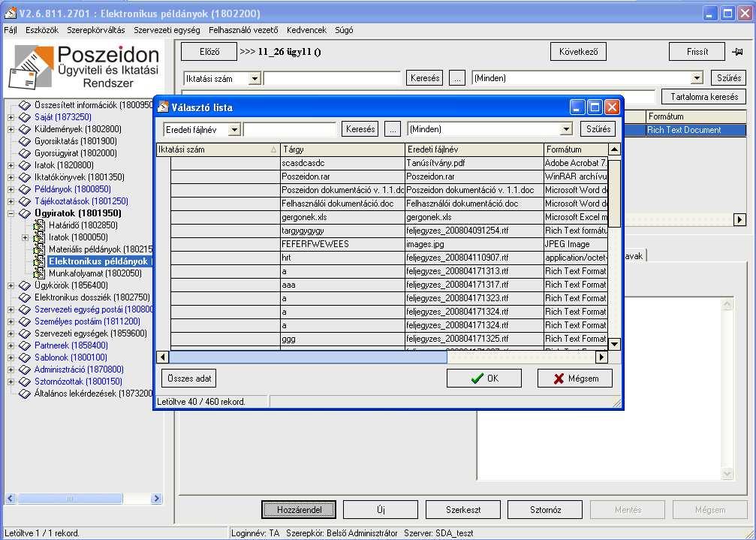Open the Eszközök menu
Viewport: 756px width, 540px height.
pos(42,30)
